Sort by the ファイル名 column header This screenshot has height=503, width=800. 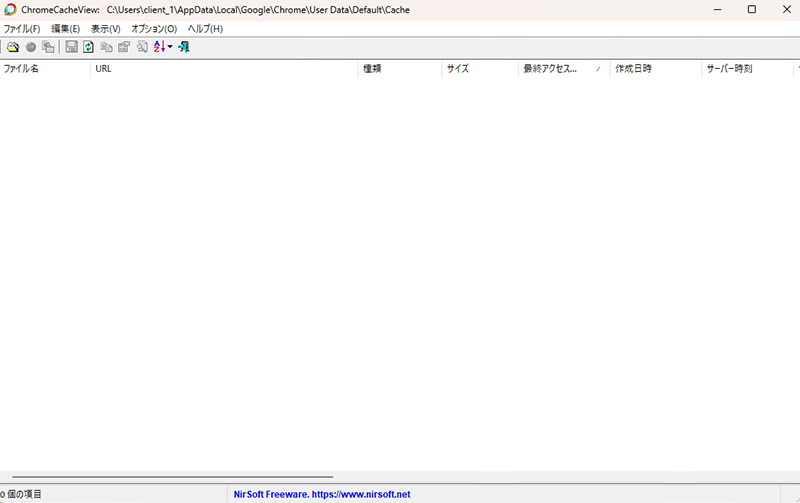pyautogui.click(x=44, y=69)
